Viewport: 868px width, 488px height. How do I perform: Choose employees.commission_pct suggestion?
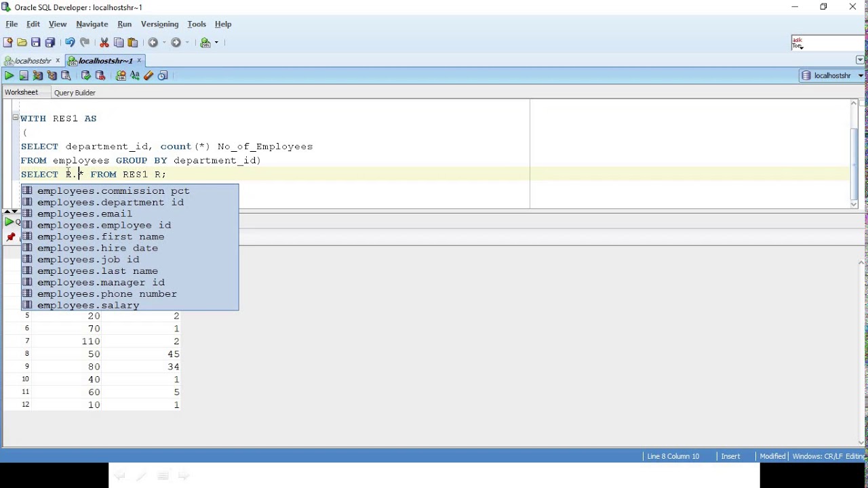pyautogui.click(x=130, y=191)
